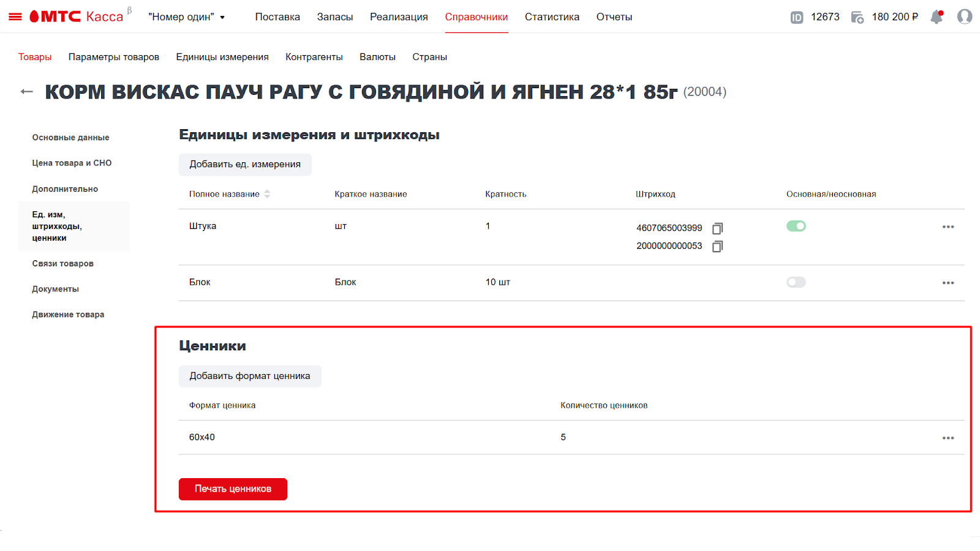Open more options for Штука row
Viewport: 980px width, 551px height.
point(948,227)
